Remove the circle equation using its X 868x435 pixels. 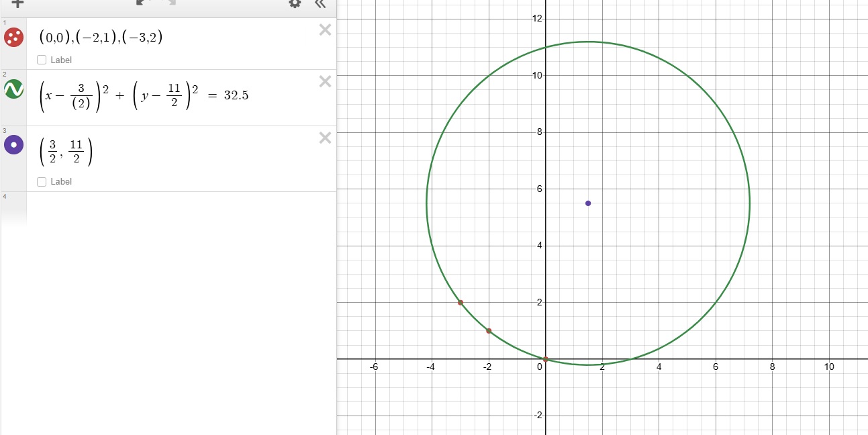(x=325, y=81)
